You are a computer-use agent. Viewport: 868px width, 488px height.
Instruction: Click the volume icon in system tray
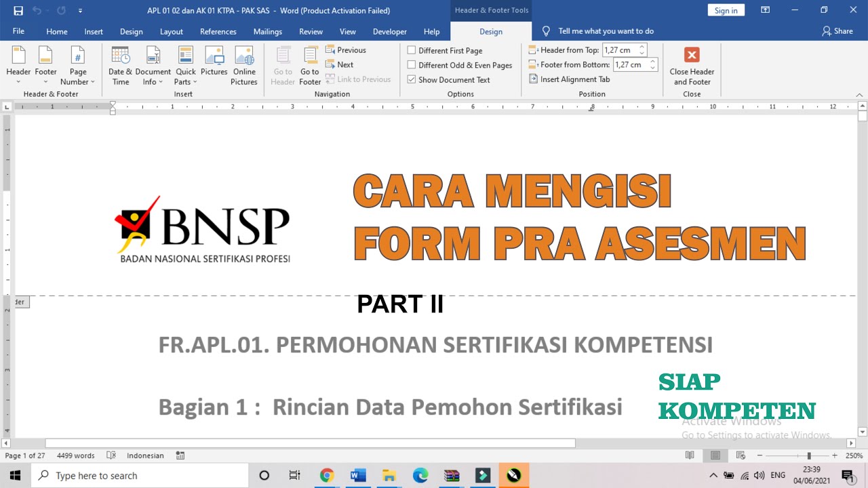[759, 475]
